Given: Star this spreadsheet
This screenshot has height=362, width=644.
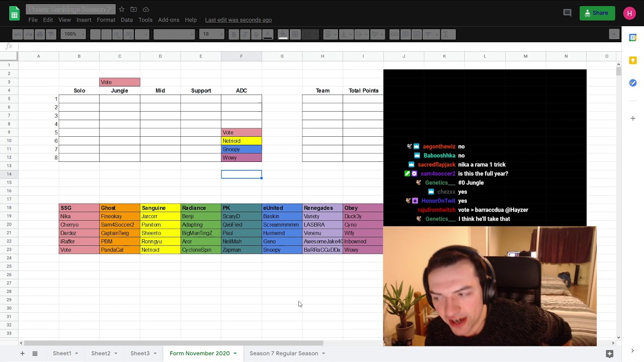Looking at the screenshot, I should click(122, 10).
